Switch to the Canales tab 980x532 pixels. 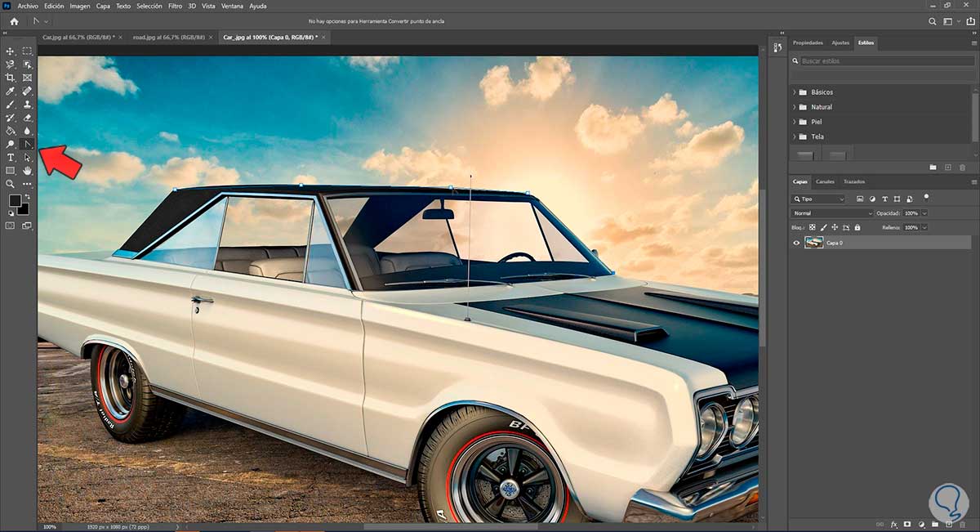point(825,181)
